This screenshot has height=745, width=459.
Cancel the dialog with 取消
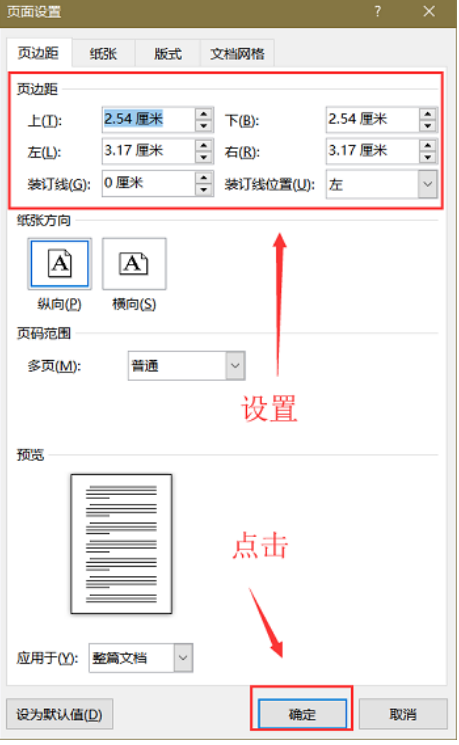(x=403, y=714)
